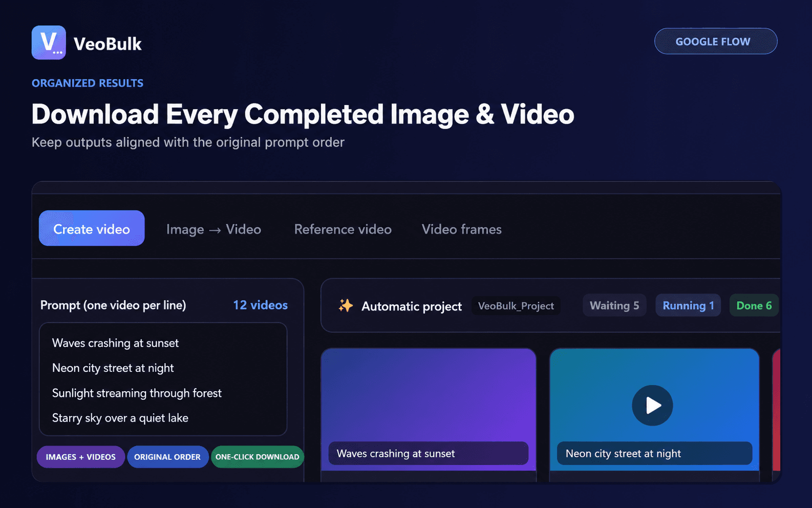This screenshot has width=812, height=508.
Task: Click the Waiting 5 status badge
Action: (x=614, y=306)
